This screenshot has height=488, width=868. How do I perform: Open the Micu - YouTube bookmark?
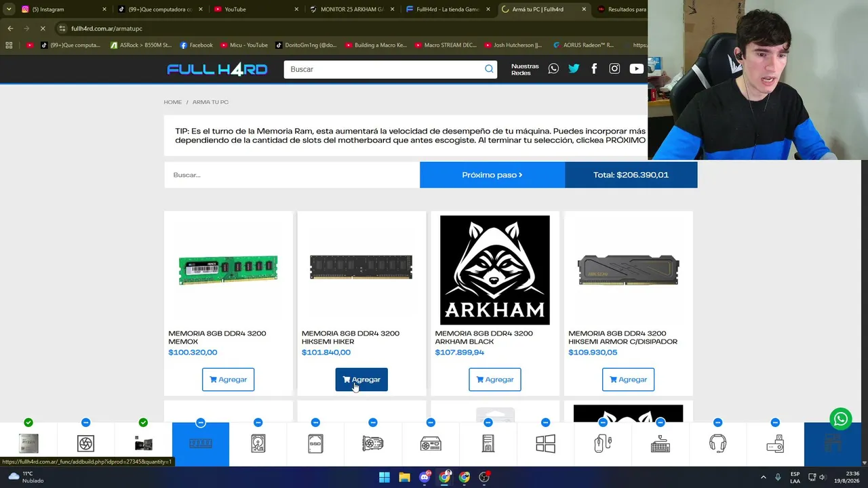244,45
